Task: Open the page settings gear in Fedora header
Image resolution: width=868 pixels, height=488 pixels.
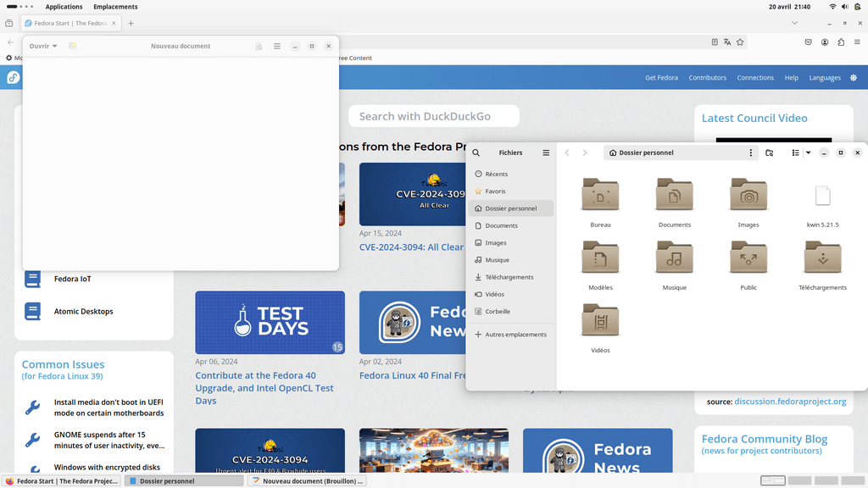Action: click(854, 77)
